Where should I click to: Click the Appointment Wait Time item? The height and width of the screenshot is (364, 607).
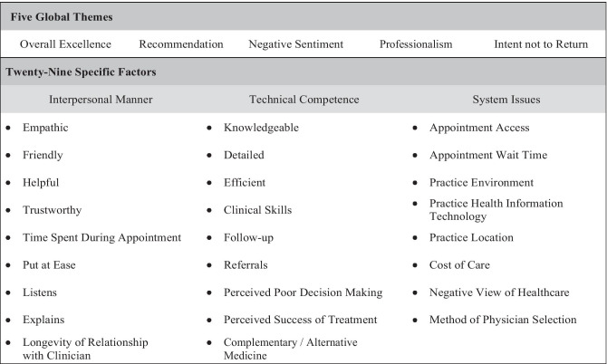click(x=487, y=155)
